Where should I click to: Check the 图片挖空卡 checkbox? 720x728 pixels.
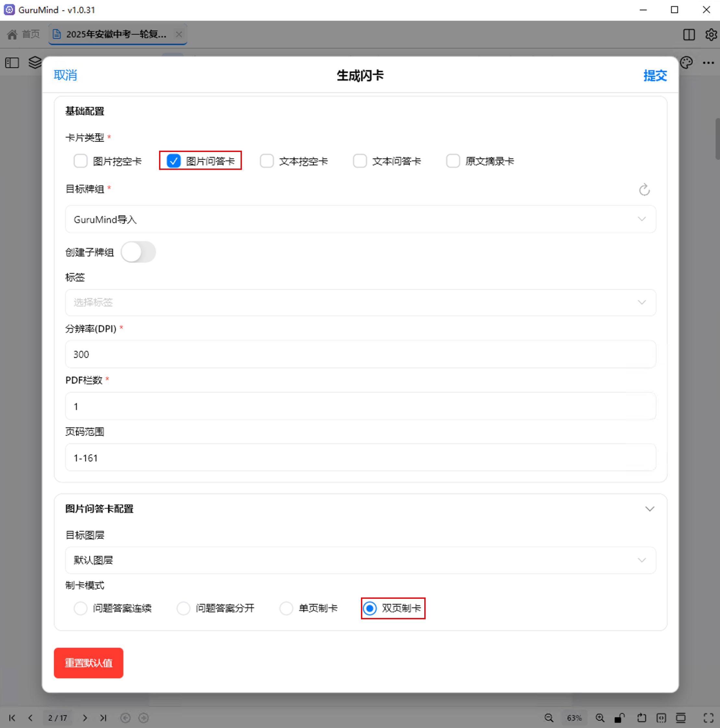click(80, 161)
